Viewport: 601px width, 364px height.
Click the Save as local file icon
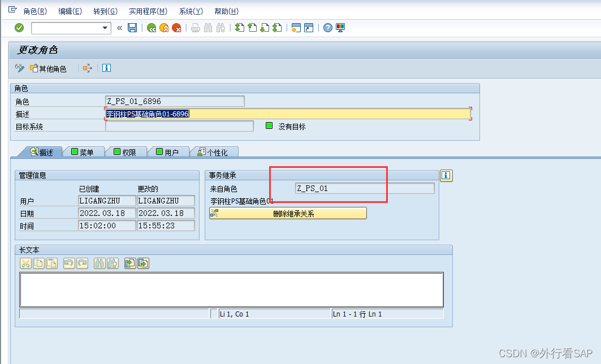pos(144,263)
